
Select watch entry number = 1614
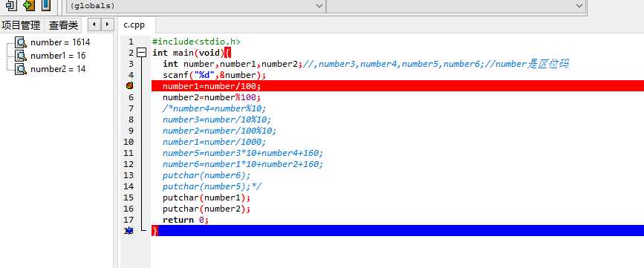coord(60,42)
